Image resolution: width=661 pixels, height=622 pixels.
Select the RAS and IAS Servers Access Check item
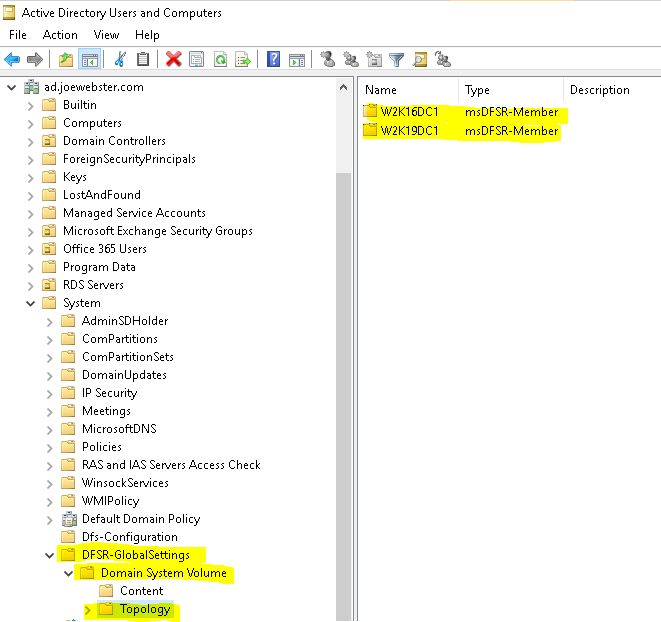point(171,465)
